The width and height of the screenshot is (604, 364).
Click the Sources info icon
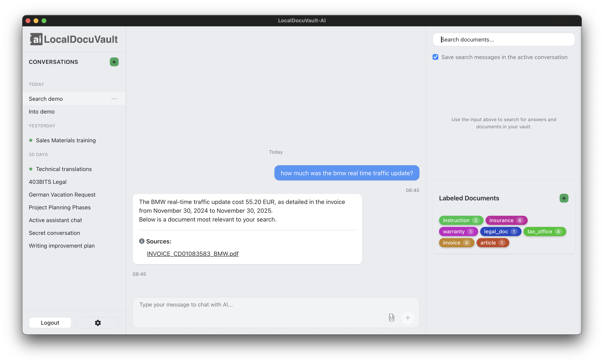pos(142,241)
